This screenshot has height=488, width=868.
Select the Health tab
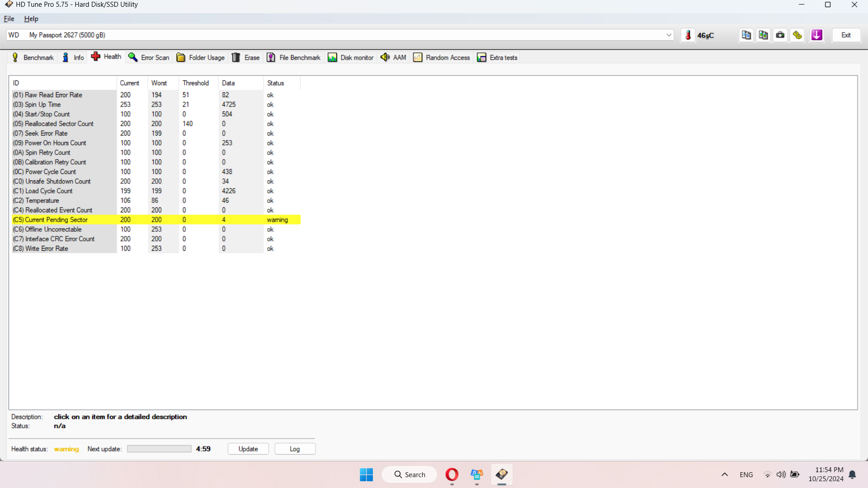pos(107,57)
